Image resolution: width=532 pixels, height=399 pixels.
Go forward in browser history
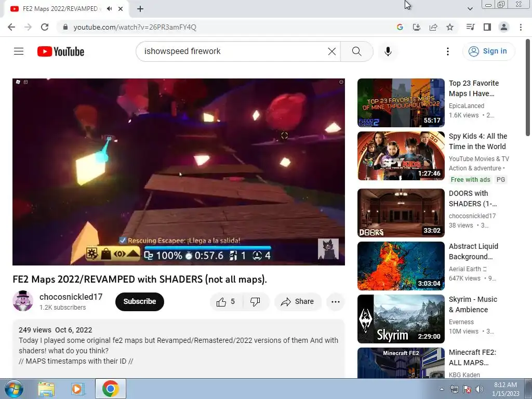coord(28,27)
